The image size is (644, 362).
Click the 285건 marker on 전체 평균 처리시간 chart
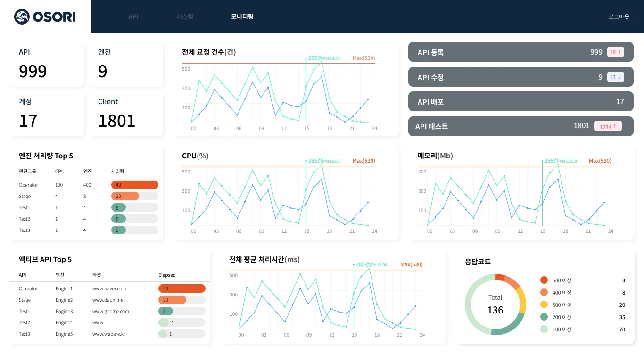tap(372, 264)
